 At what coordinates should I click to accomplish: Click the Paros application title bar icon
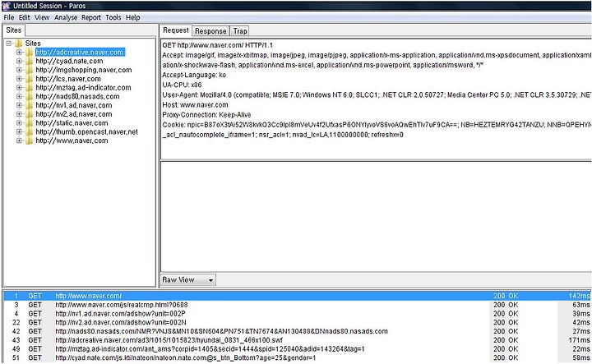pyautogui.click(x=6, y=6)
